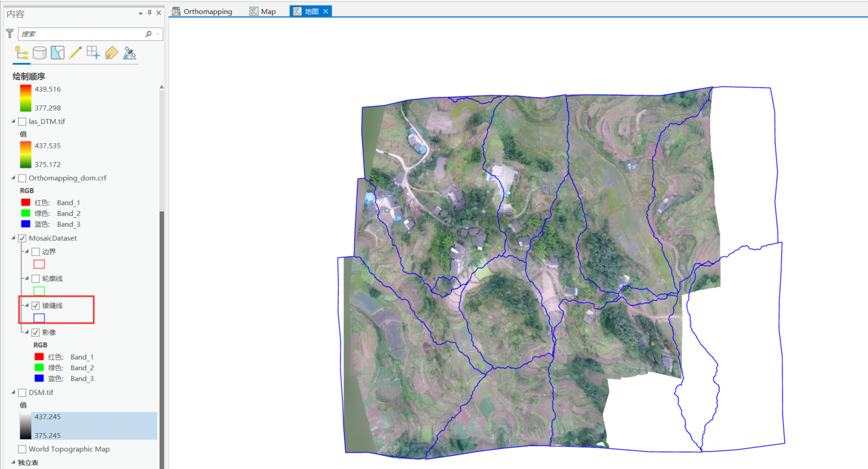Click the search magnifier icon
Viewport: 868px width, 469px height.
click(x=148, y=34)
